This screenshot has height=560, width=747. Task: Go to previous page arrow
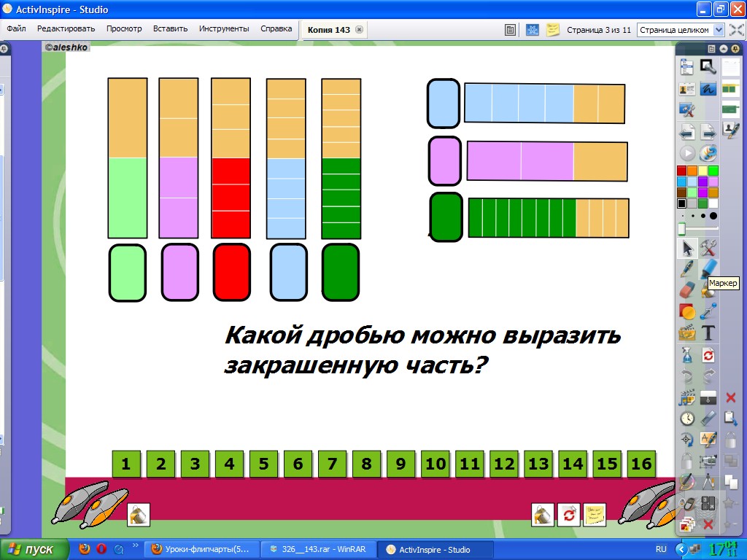686,132
